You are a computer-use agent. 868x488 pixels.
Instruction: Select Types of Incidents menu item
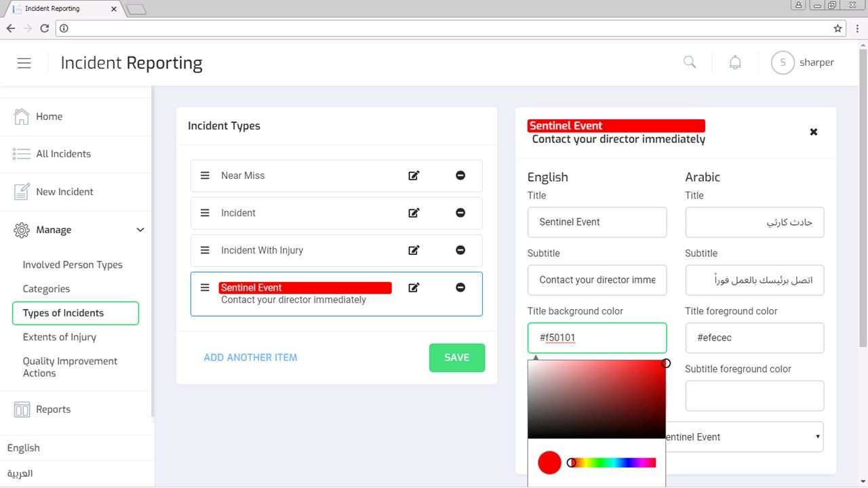(75, 313)
